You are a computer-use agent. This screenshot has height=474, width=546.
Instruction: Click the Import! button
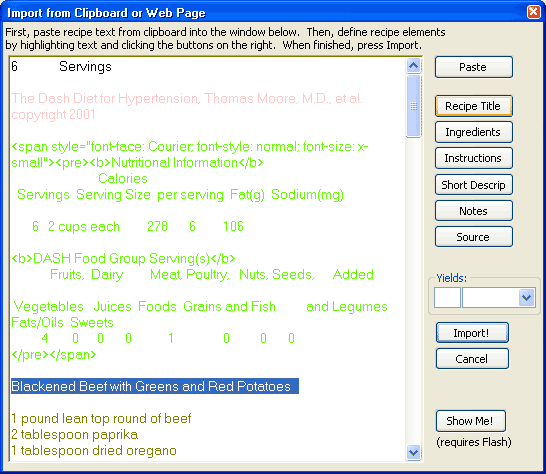tap(472, 333)
